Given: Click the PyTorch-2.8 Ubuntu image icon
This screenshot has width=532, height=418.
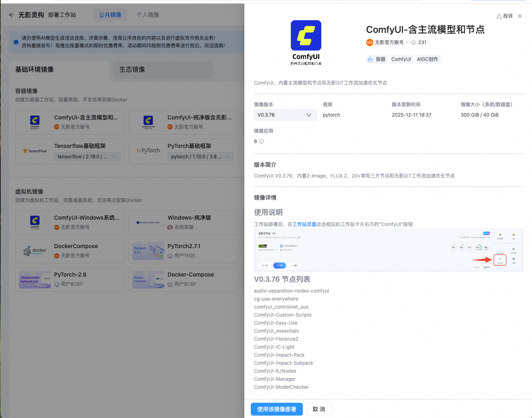Looking at the screenshot, I should 34,279.
